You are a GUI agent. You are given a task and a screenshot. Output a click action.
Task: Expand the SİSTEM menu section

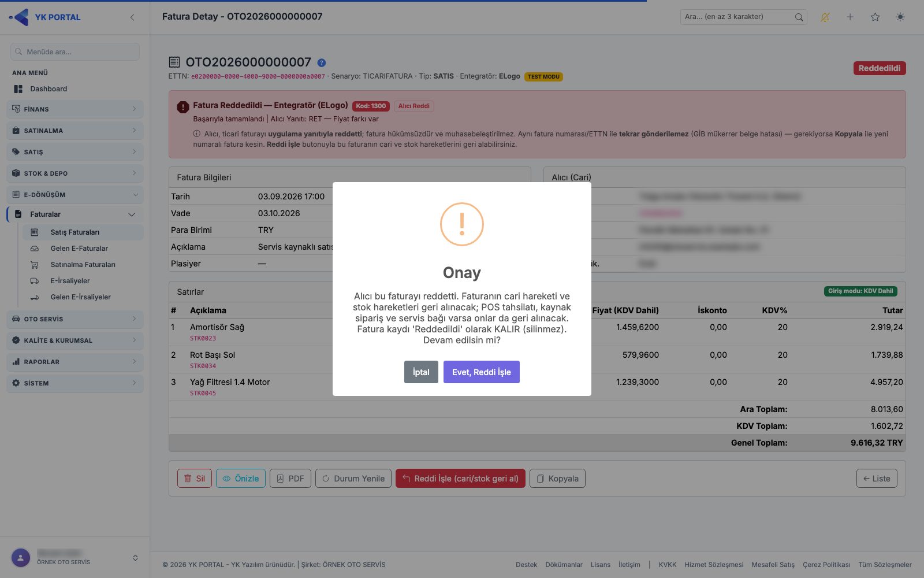(x=75, y=383)
